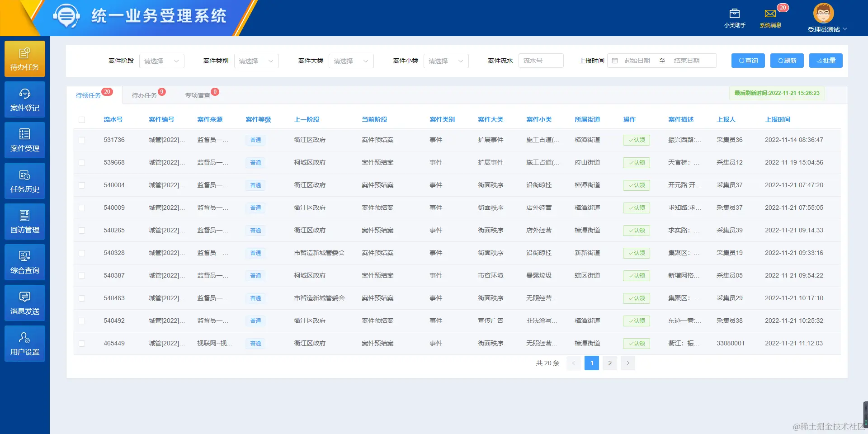Click the 小类助手 icon in header
Viewport: 868px width, 434px height.
(x=735, y=14)
